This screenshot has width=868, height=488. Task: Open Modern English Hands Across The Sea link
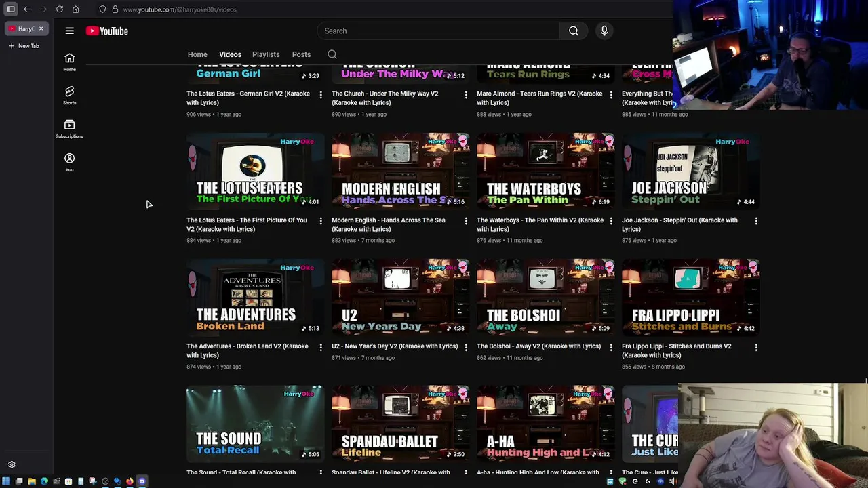389,224
